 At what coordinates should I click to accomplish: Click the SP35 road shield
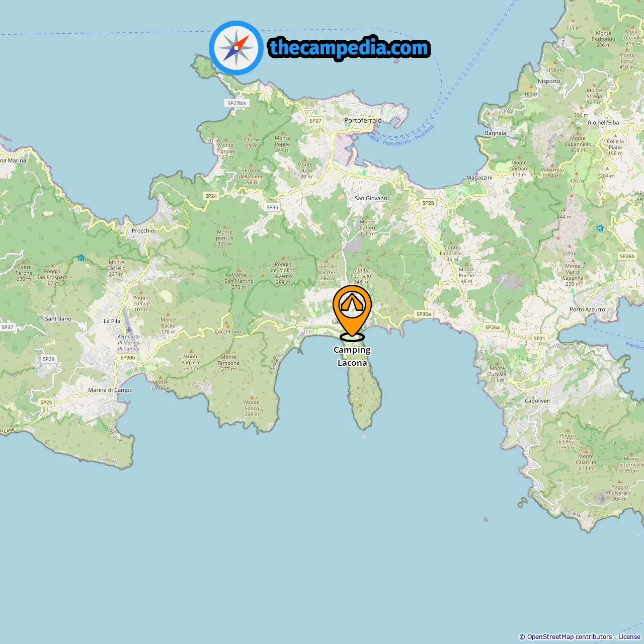[x=272, y=207]
